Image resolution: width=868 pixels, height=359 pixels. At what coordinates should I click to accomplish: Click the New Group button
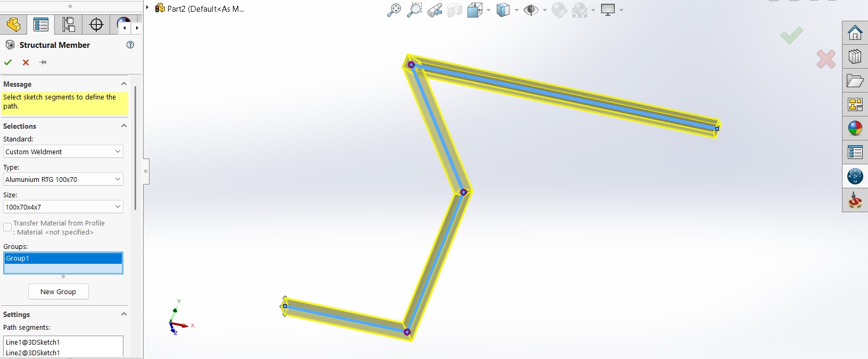point(58,291)
